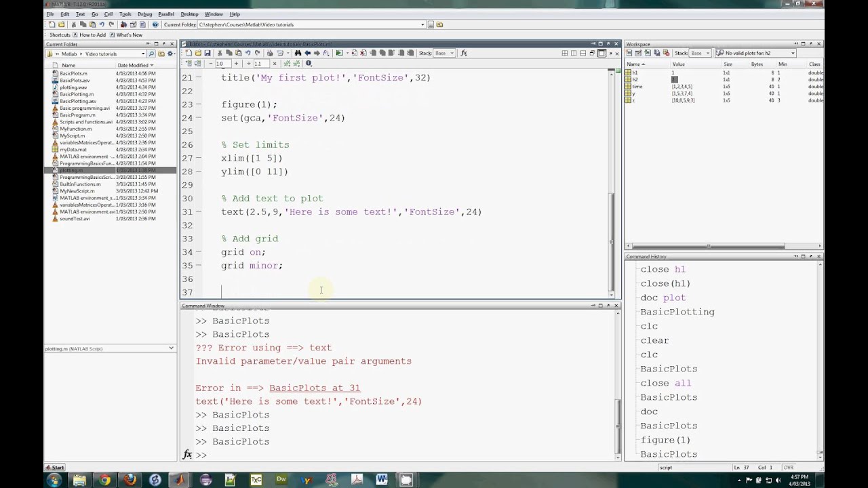Screen dimensions: 868x488
Task: Open the Workspace Stack dropdown
Action: coord(699,53)
